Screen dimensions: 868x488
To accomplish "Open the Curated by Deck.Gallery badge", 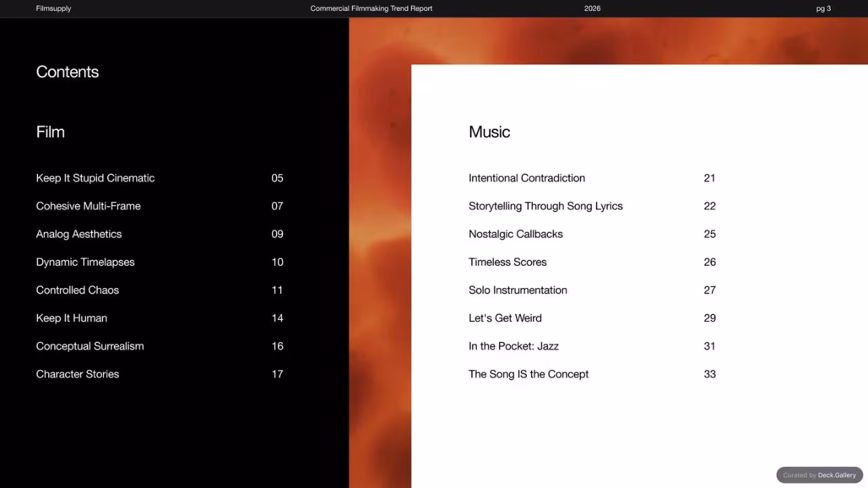I will tap(819, 475).
